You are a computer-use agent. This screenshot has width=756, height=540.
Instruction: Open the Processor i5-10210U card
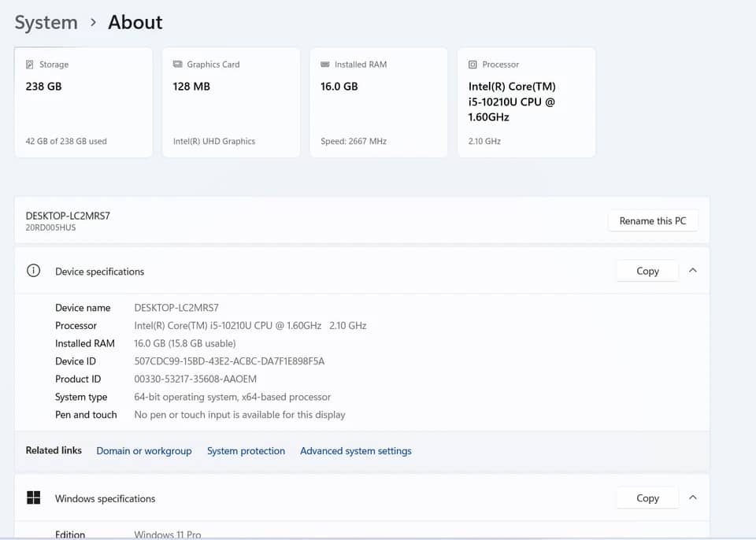527,102
